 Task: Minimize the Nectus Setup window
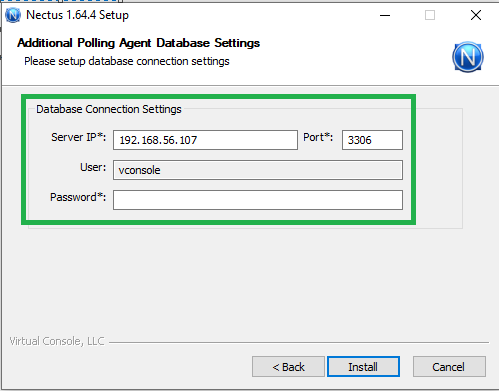point(385,15)
